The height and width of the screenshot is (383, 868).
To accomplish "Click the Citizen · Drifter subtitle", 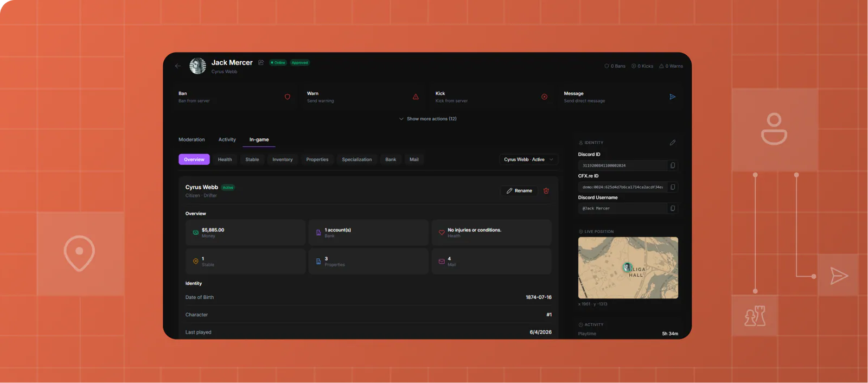I will tap(201, 195).
